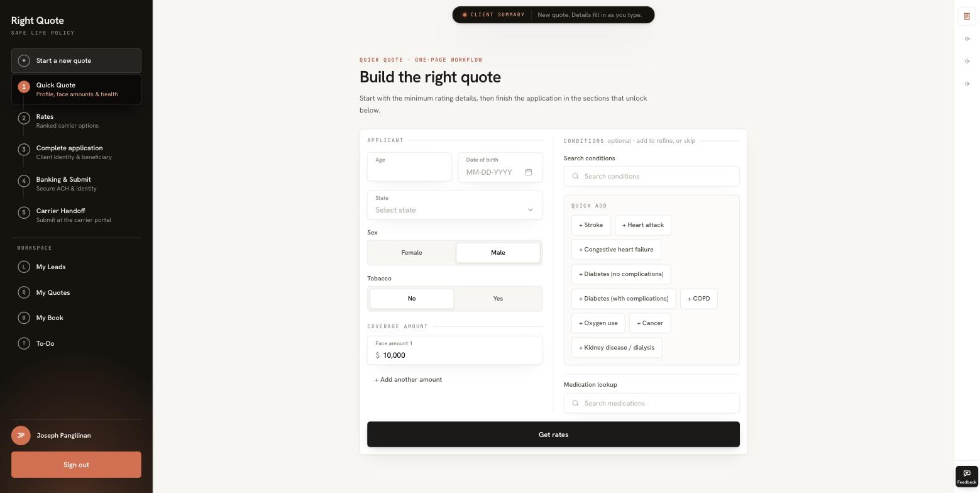Open the calendar icon in Date of birth
This screenshot has width=980, height=493.
[x=529, y=172]
